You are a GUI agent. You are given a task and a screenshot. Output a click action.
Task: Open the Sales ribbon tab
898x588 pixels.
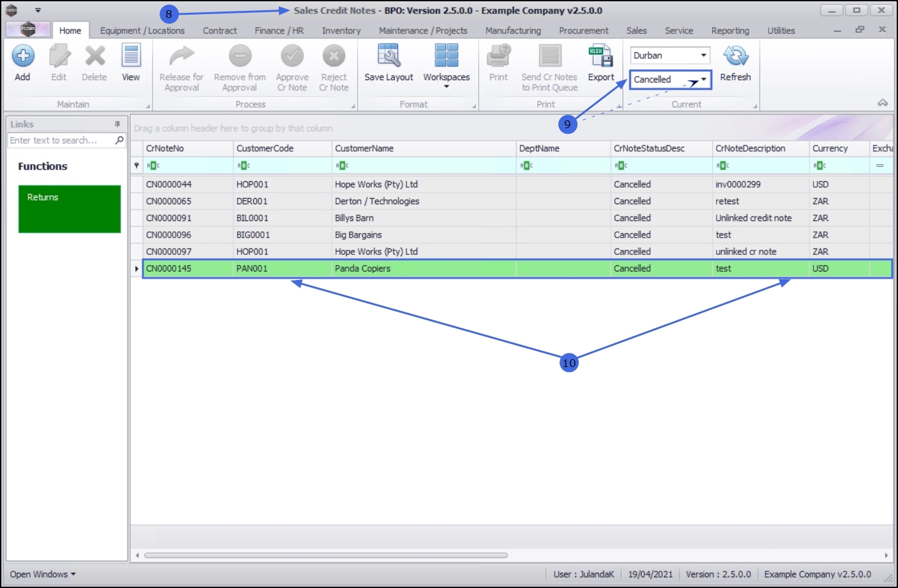pyautogui.click(x=636, y=31)
